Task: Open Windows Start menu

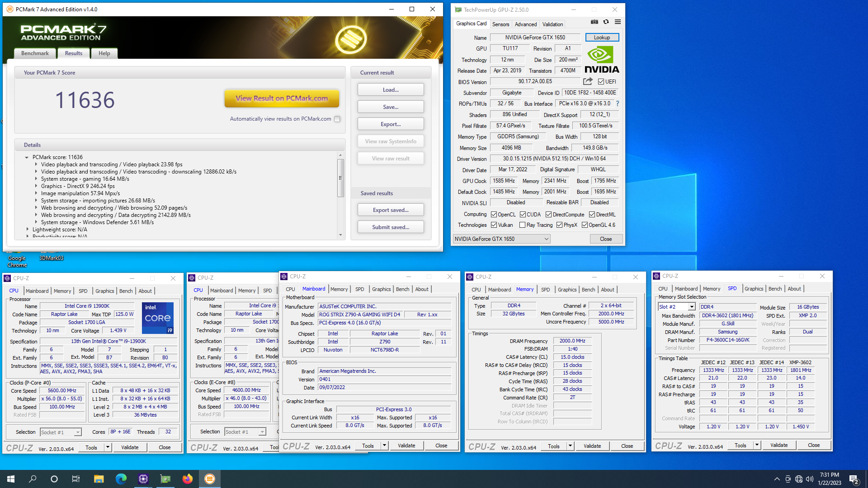Action: tap(11, 479)
